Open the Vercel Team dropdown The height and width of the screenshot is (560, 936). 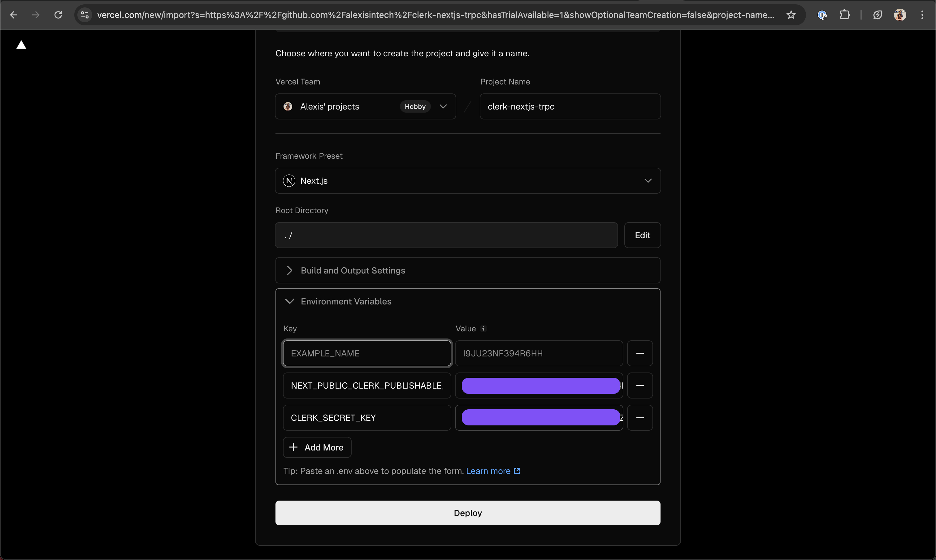pos(365,106)
